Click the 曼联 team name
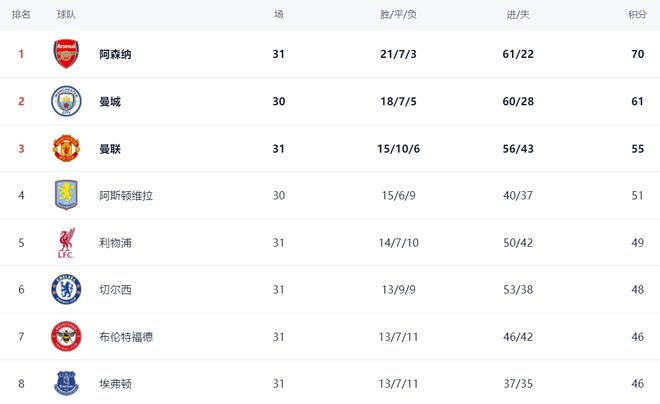The image size is (660, 404). coord(110,148)
